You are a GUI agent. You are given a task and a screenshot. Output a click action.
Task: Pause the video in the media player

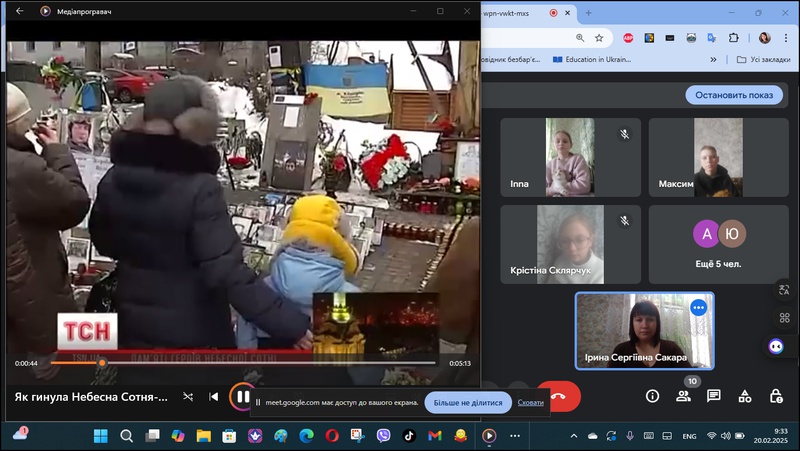242,397
